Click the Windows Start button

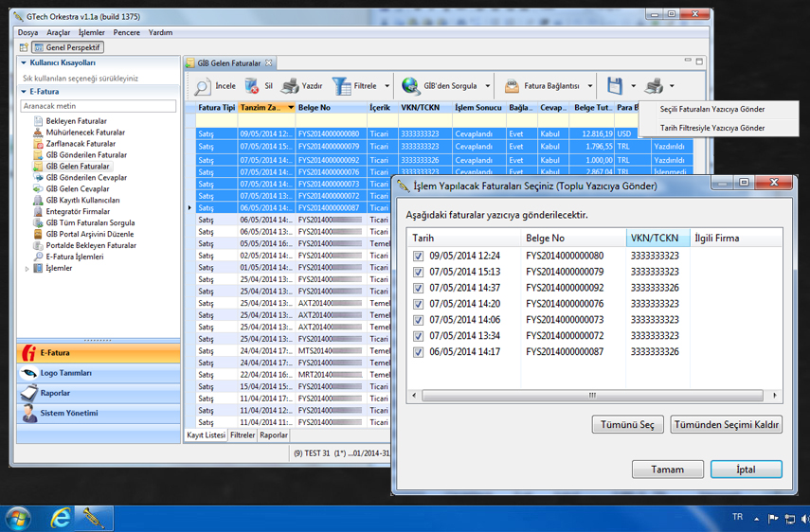[x=17, y=519]
